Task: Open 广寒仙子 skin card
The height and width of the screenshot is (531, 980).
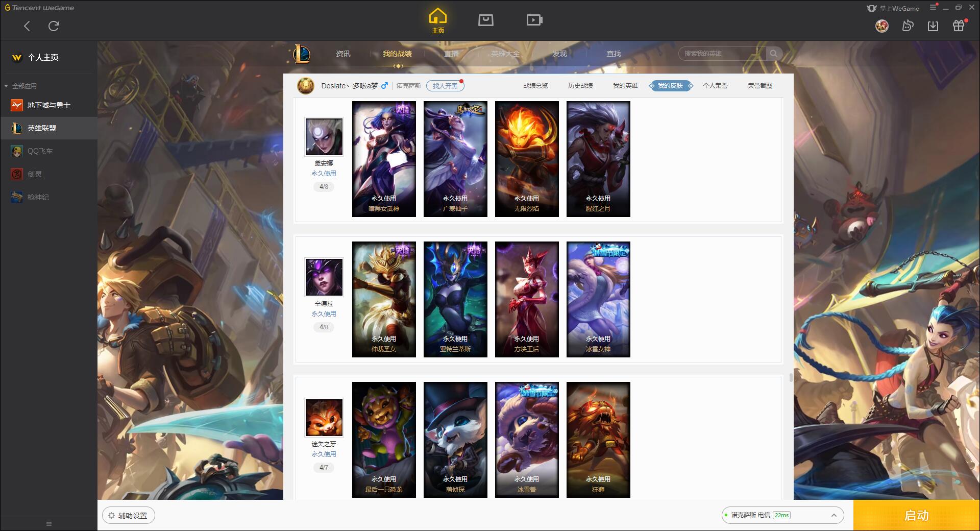Action: click(455, 159)
